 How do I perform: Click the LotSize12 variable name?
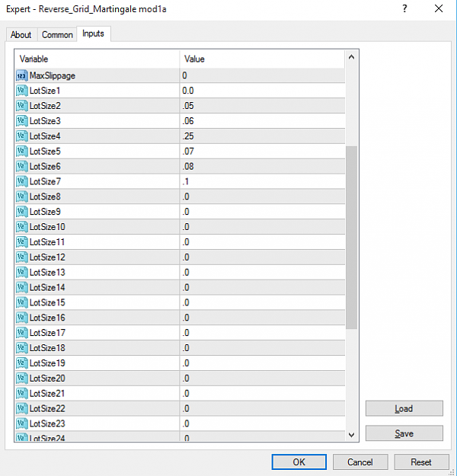coord(47,257)
